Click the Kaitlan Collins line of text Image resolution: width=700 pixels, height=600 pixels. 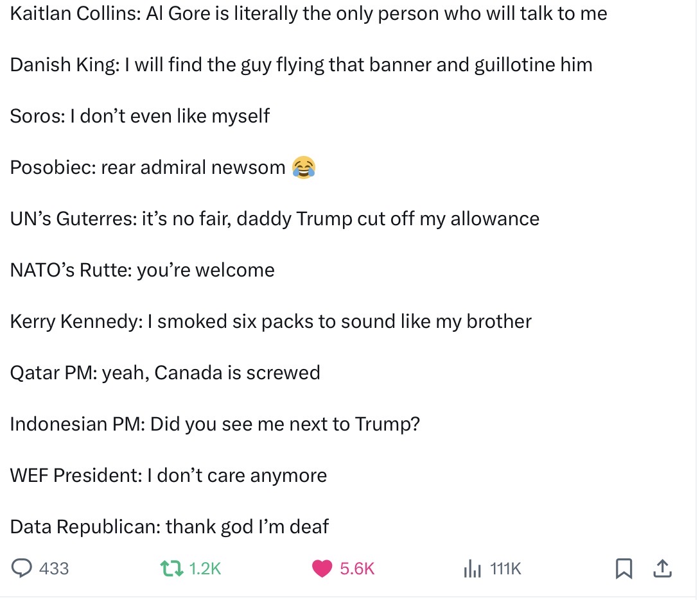[x=308, y=13]
